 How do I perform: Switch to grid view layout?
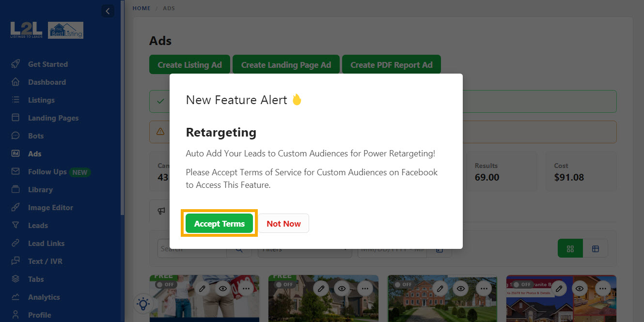click(570, 249)
